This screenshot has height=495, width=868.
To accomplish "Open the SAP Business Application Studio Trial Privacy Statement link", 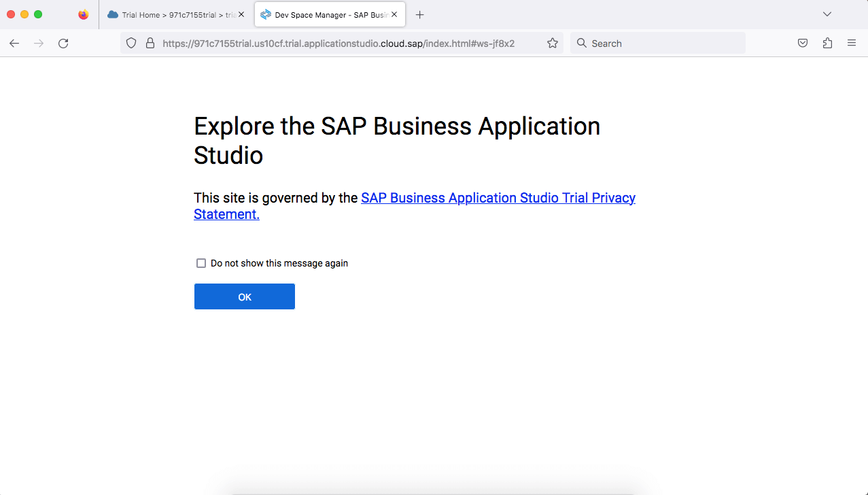I will coord(415,206).
